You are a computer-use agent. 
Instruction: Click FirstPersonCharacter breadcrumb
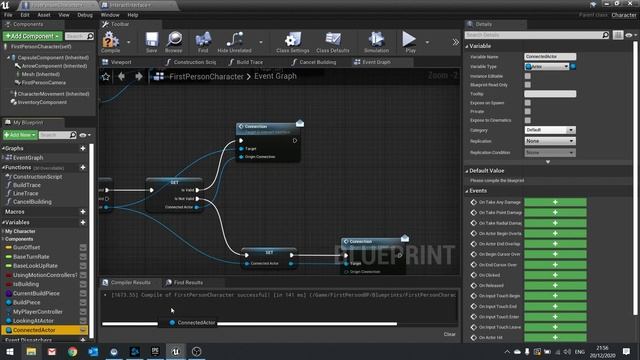click(206, 76)
